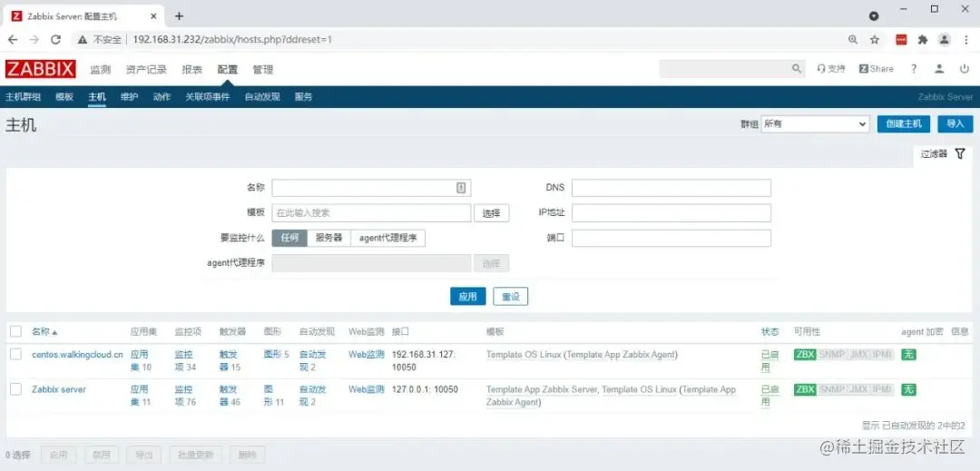Open 报表 main menu
Image resolution: width=980 pixels, height=471 pixels.
(191, 69)
